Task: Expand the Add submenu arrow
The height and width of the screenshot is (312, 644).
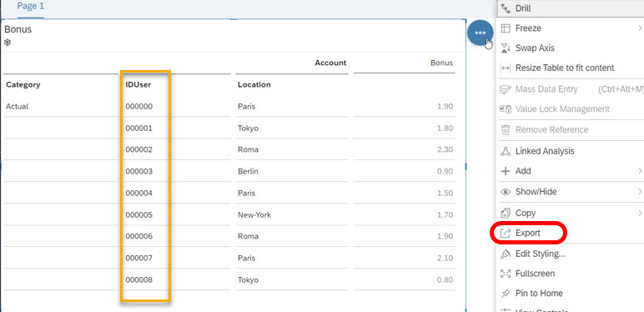Action: tap(640, 171)
